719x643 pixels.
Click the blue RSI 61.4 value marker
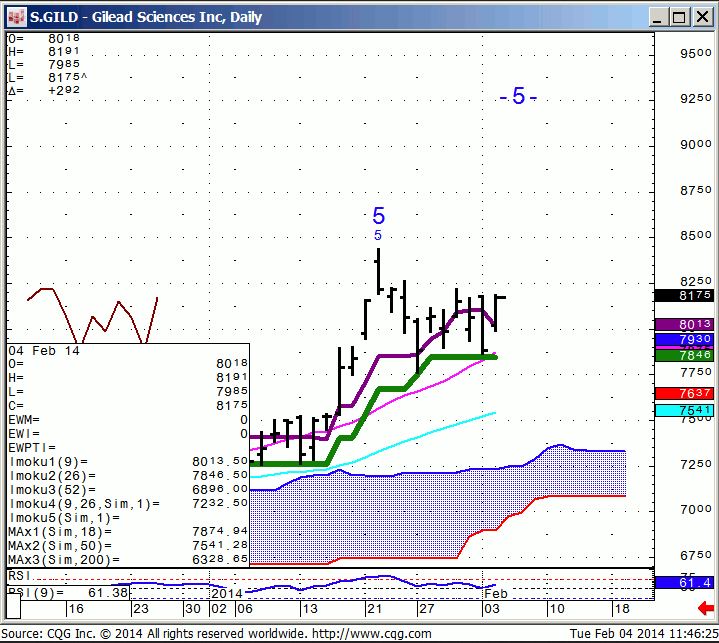[684, 582]
